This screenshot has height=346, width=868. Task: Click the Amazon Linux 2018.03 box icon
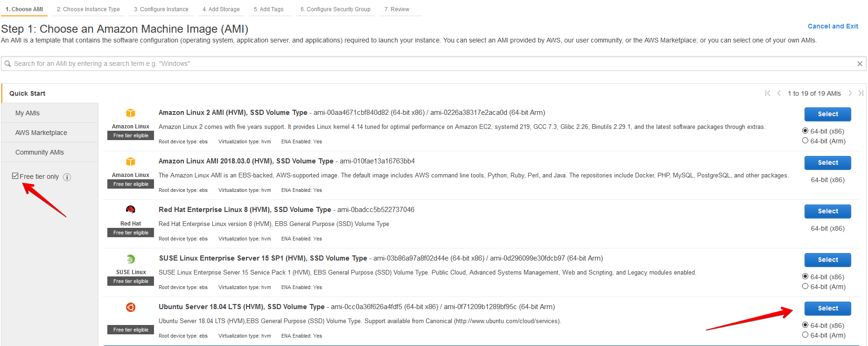click(131, 162)
